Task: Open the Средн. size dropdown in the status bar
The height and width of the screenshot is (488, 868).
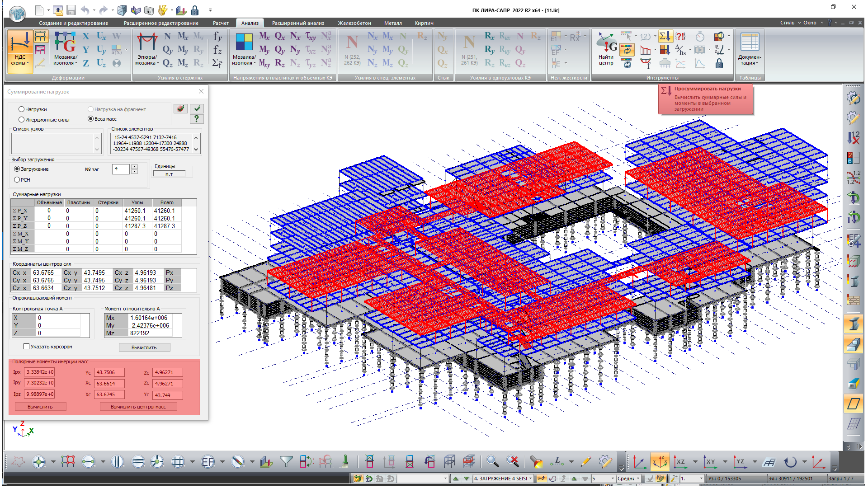Action: tap(638, 479)
